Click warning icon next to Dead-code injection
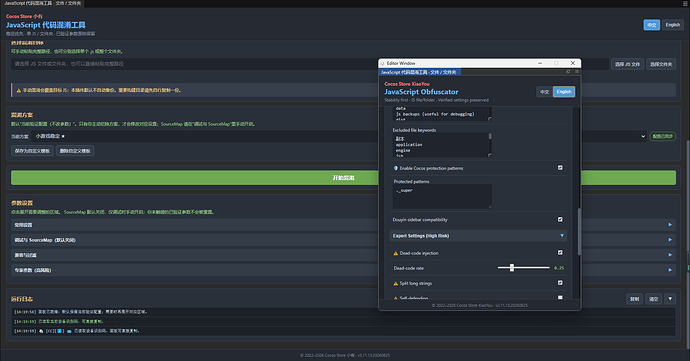 [x=396, y=253]
